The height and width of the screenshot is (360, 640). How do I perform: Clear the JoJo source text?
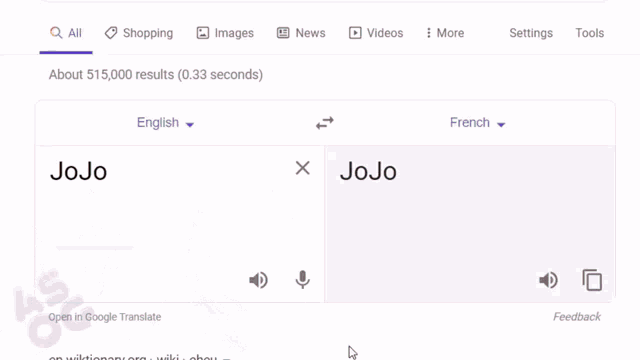(x=302, y=168)
